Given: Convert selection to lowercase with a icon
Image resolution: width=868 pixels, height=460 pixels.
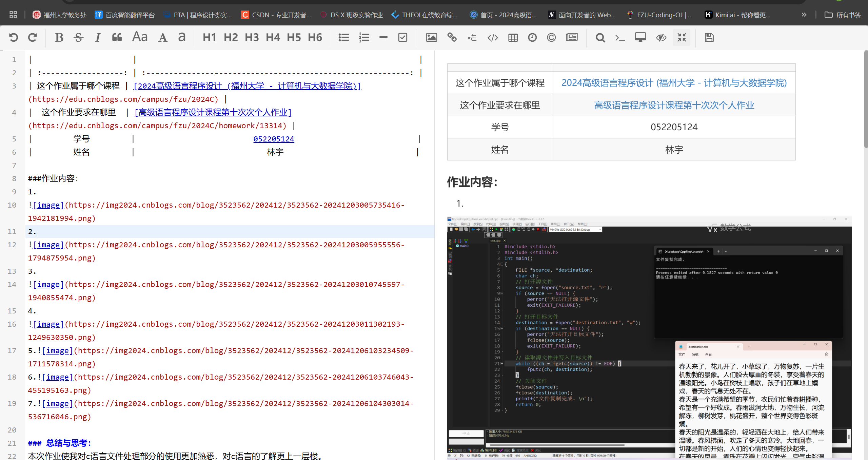Looking at the screenshot, I should [182, 37].
